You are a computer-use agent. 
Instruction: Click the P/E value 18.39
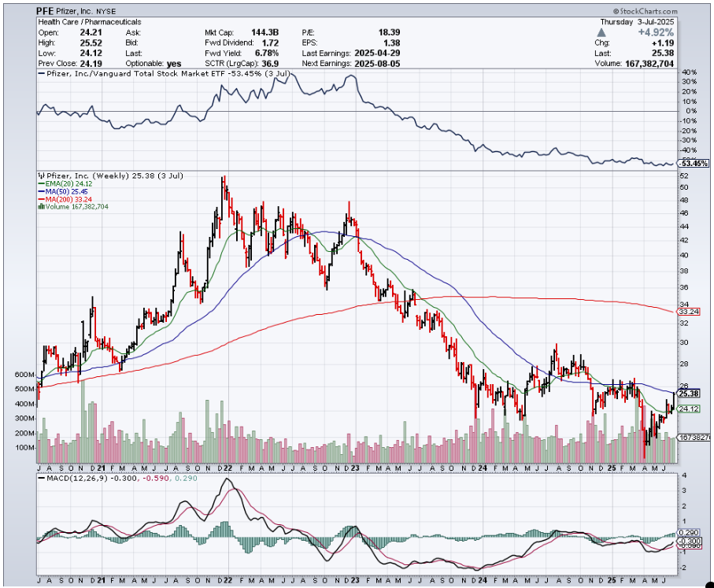click(389, 32)
